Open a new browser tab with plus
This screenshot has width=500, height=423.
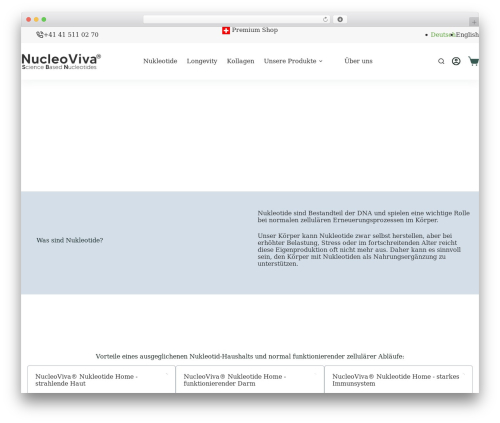(x=474, y=22)
